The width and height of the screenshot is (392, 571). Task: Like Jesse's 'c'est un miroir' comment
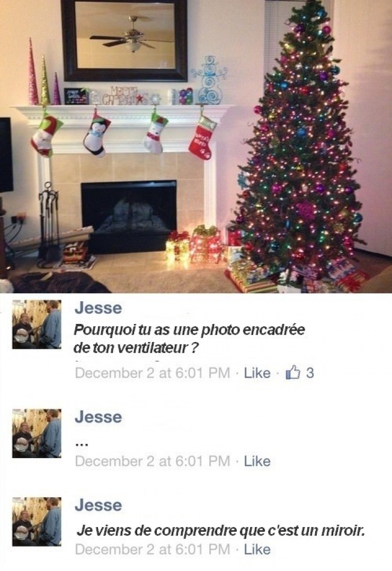click(x=257, y=549)
